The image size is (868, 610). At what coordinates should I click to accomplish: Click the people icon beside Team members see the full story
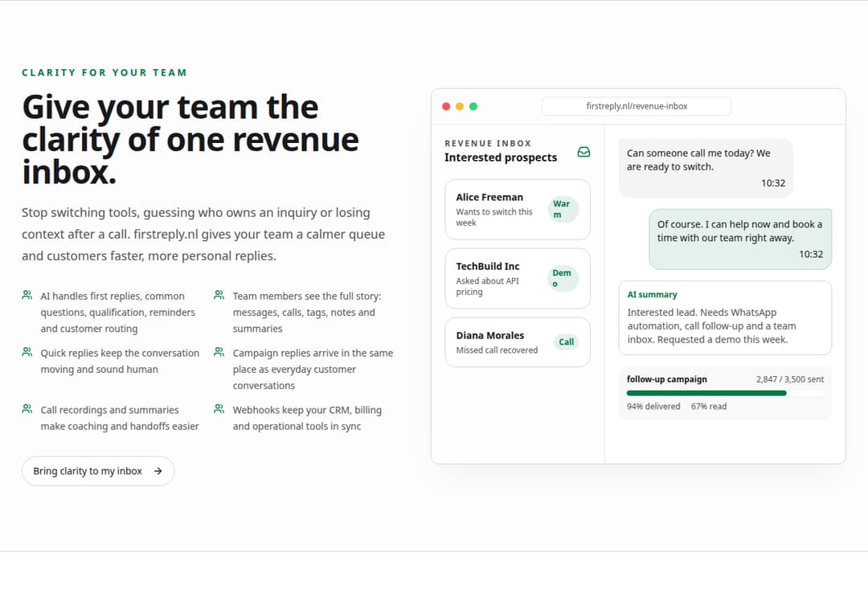pos(219,295)
